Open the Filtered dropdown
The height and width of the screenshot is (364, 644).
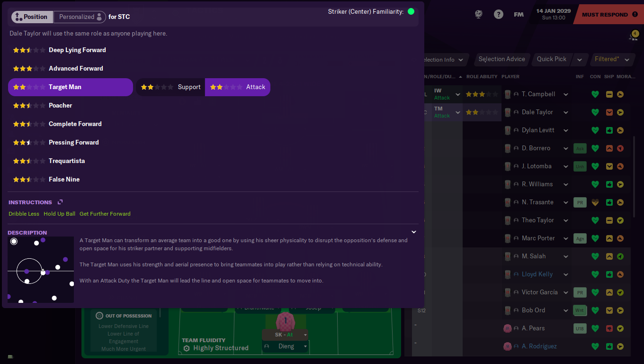tap(612, 59)
